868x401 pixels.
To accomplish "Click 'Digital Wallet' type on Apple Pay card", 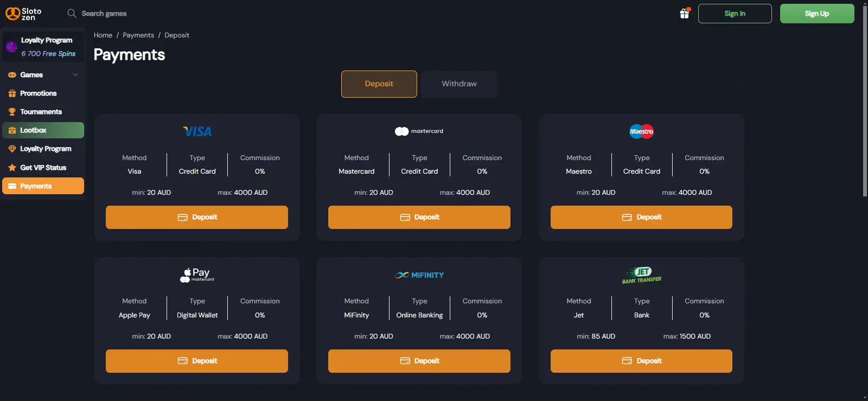I will (197, 315).
